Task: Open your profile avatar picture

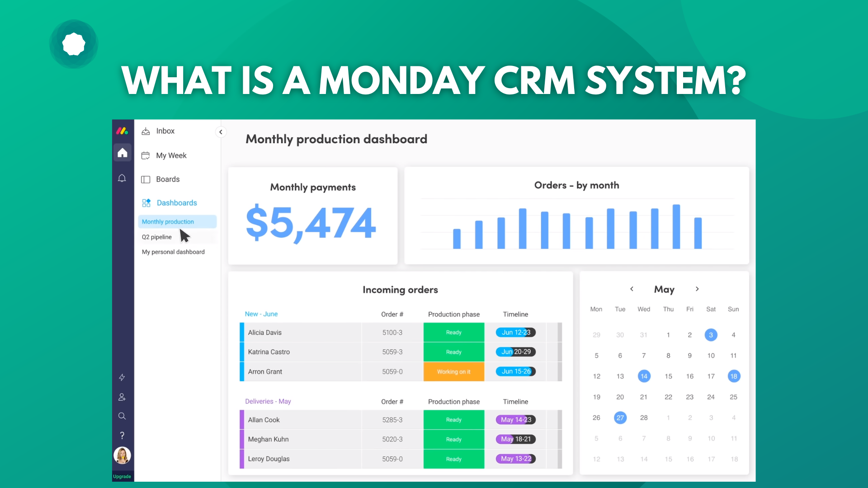Action: coord(122,455)
